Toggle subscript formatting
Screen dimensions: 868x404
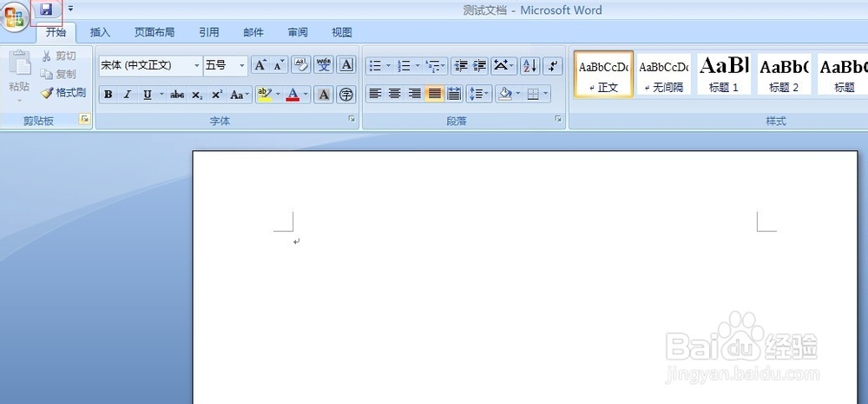tap(197, 95)
